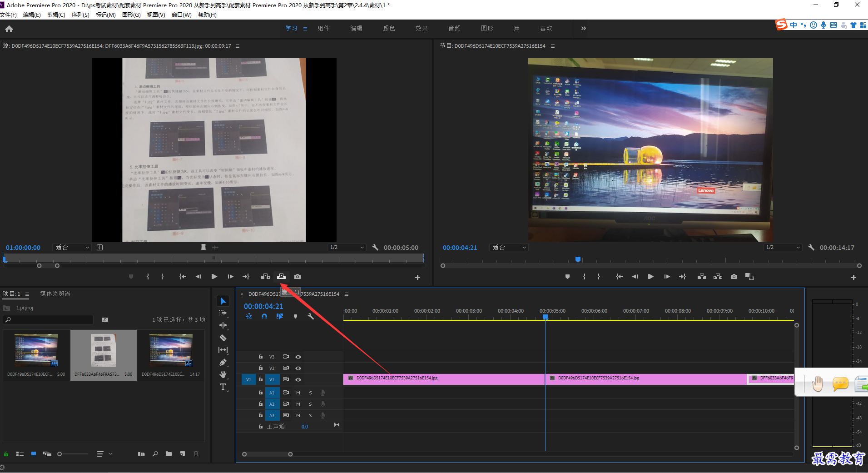Open program monitor settings wrench
Screen dimensions: 868x473
point(811,247)
